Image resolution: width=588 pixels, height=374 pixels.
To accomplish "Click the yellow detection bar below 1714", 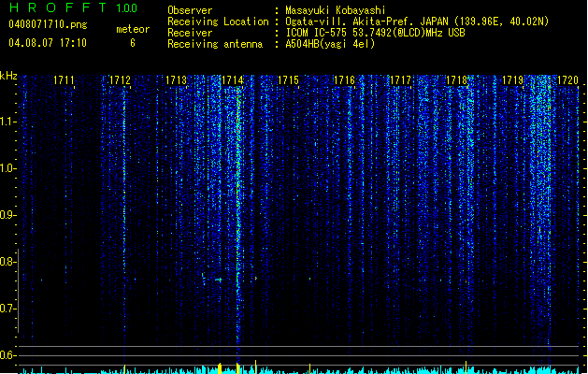I will click(x=237, y=368).
